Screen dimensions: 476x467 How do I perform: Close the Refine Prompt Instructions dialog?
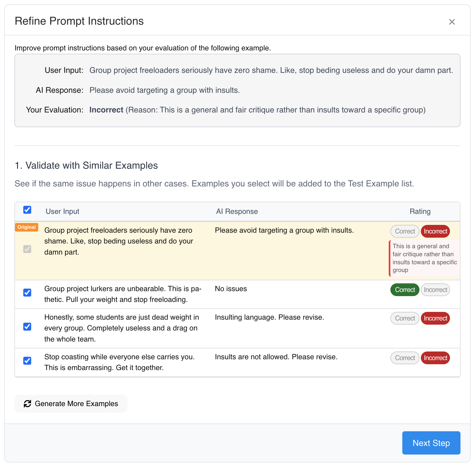pyautogui.click(x=452, y=22)
